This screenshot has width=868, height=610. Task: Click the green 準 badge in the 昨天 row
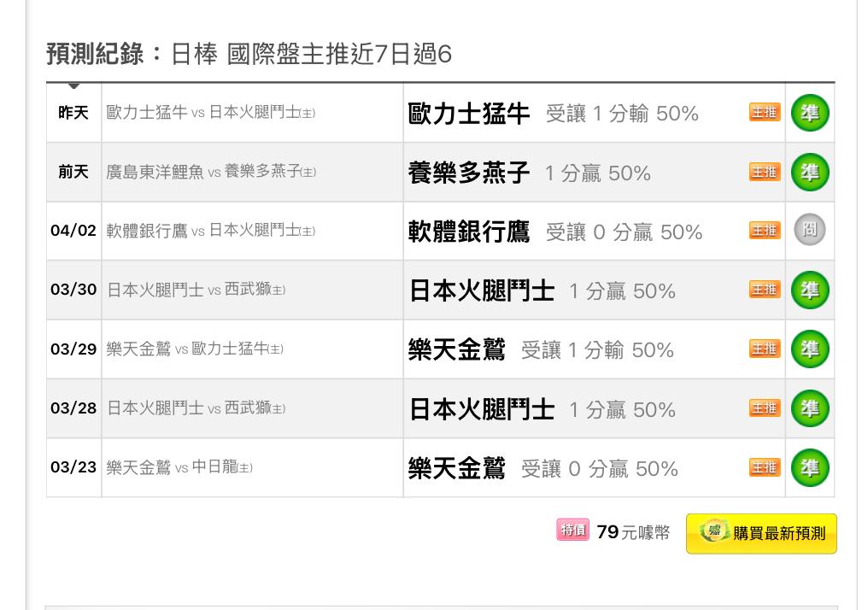(x=809, y=113)
